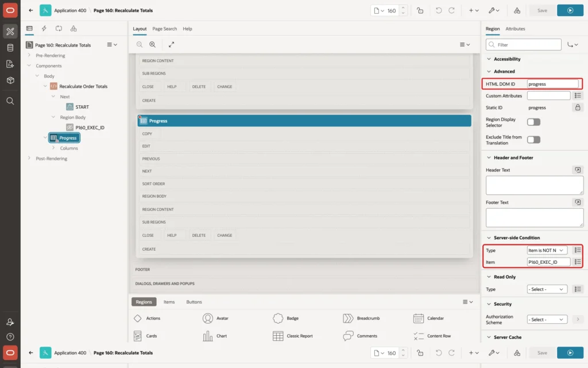This screenshot has width=588, height=368.
Task: Open Shared Components icon in top toolbar
Action: coord(517,10)
